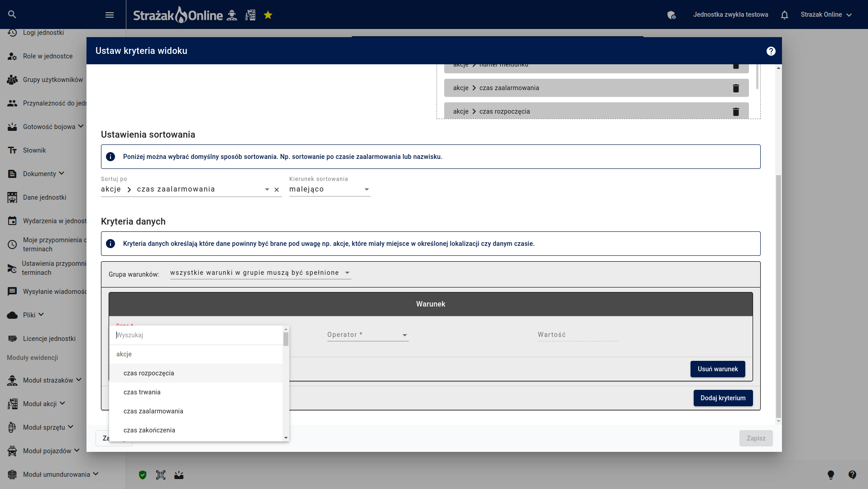Viewport: 868px width, 489px height.
Task: Toggle the hamburger menu icon
Action: point(110,15)
